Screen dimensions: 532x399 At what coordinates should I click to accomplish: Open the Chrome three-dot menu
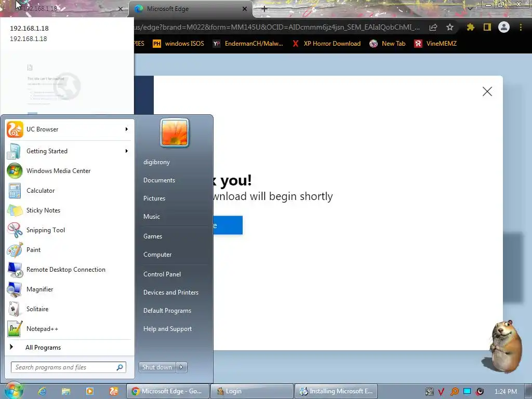click(x=521, y=27)
